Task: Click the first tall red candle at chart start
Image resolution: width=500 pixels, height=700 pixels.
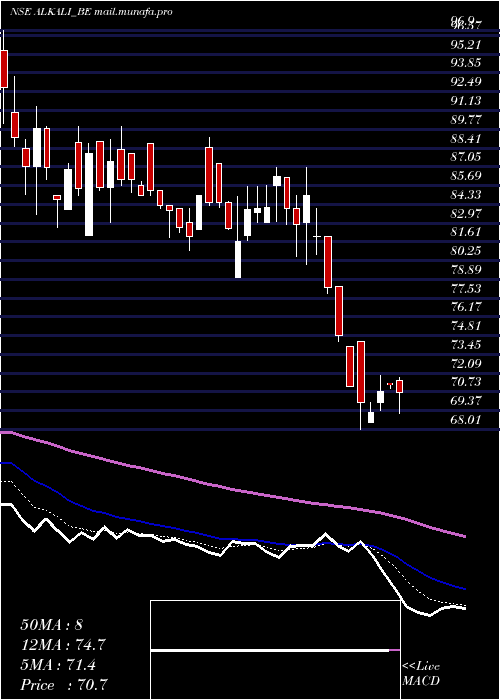Action: [4, 69]
